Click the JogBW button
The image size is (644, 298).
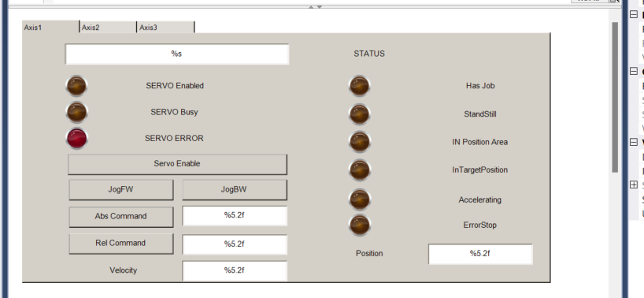pyautogui.click(x=234, y=190)
